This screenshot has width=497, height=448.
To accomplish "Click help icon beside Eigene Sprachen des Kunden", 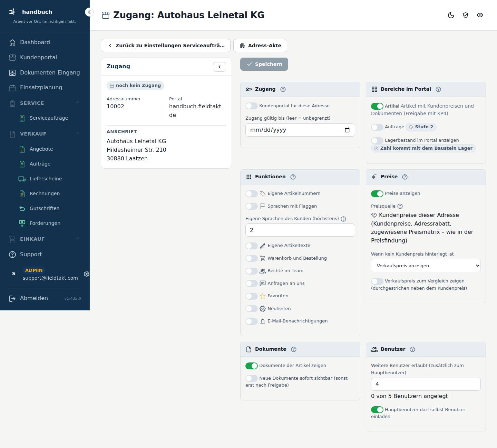I will point(343,219).
